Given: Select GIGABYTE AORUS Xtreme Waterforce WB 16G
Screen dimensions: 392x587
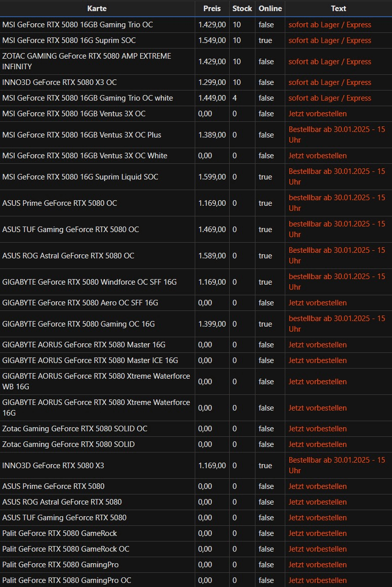Looking at the screenshot, I should tap(96, 381).
